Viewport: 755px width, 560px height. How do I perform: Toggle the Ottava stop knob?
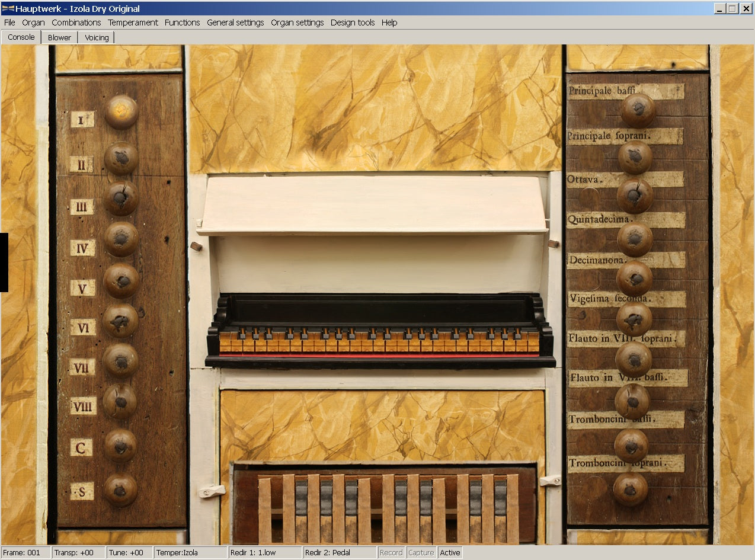tap(635, 196)
